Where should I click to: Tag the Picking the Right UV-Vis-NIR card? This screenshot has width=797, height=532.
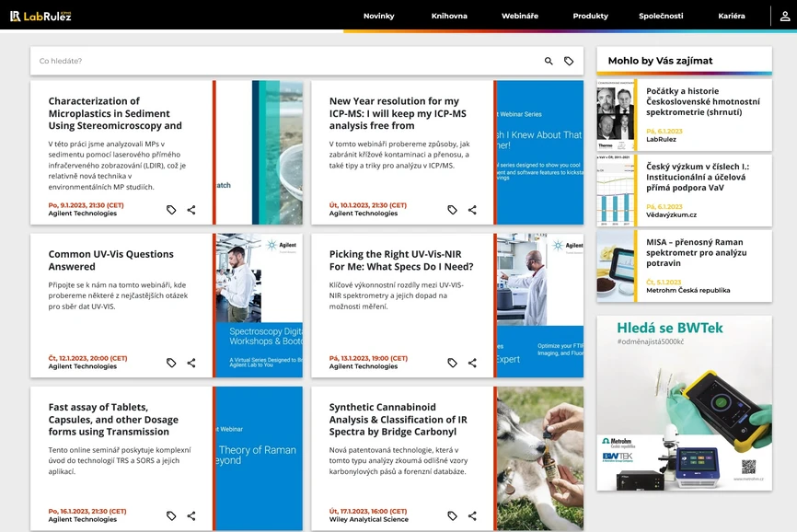[x=453, y=363]
